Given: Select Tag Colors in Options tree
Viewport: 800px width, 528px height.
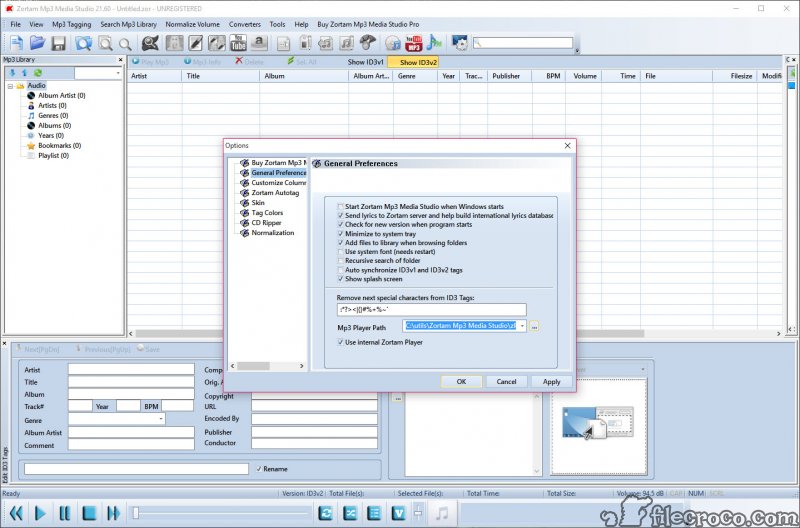Looking at the screenshot, I should coord(267,213).
